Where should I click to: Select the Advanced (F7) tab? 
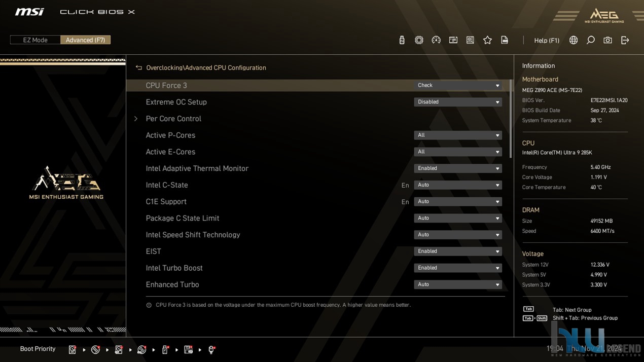(x=85, y=40)
